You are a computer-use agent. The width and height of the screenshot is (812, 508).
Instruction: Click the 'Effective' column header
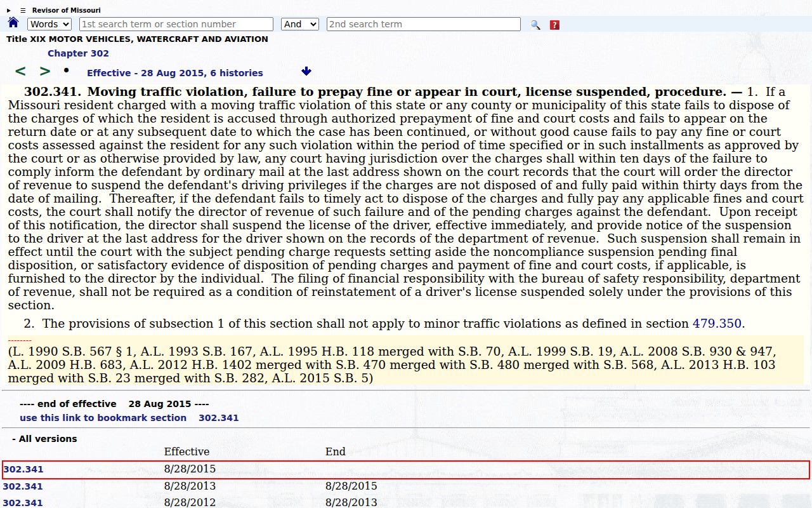click(x=187, y=451)
